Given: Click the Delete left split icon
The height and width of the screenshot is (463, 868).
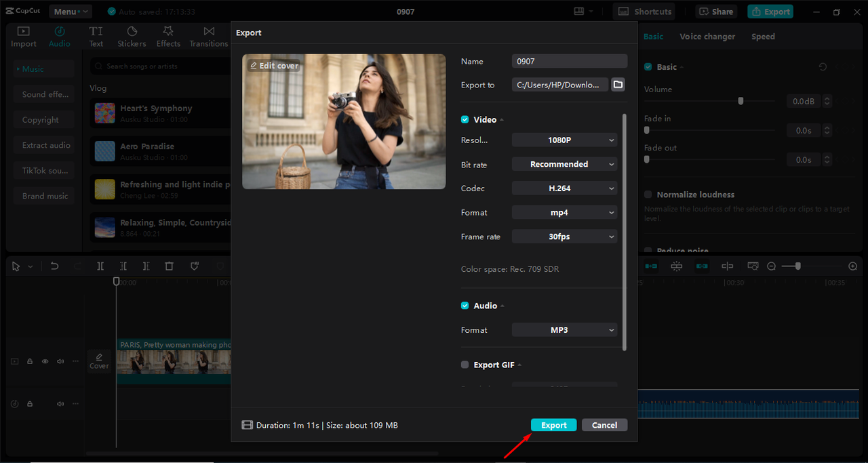Looking at the screenshot, I should click(123, 266).
